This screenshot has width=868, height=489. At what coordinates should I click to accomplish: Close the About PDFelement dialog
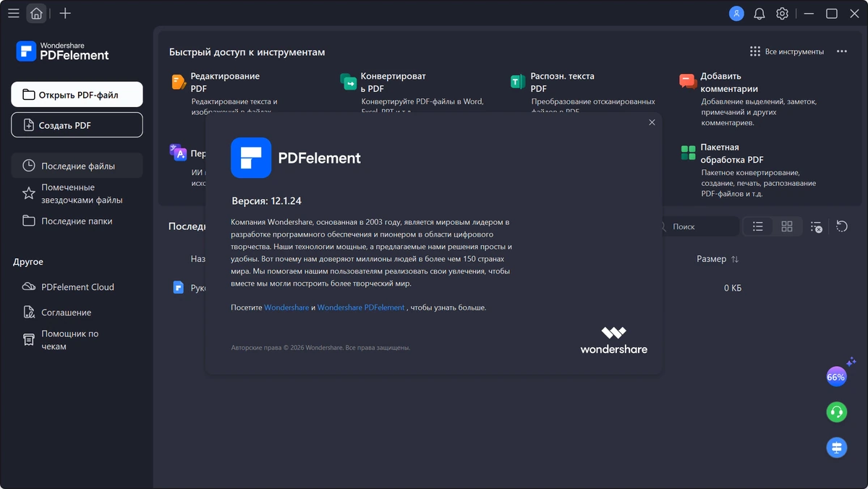[x=652, y=122]
